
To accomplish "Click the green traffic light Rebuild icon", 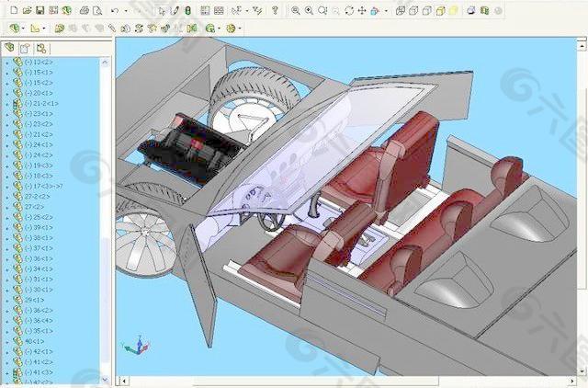I will tap(187, 10).
